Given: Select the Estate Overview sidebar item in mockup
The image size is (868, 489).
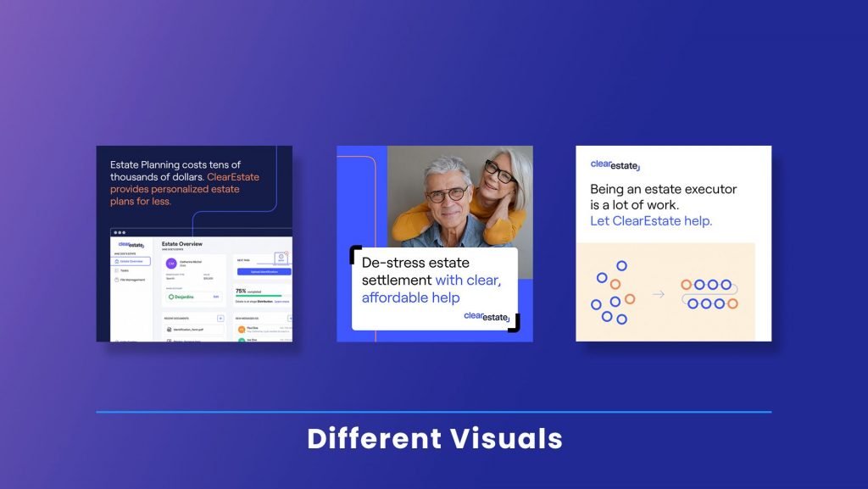Looking at the screenshot, I should [x=131, y=261].
